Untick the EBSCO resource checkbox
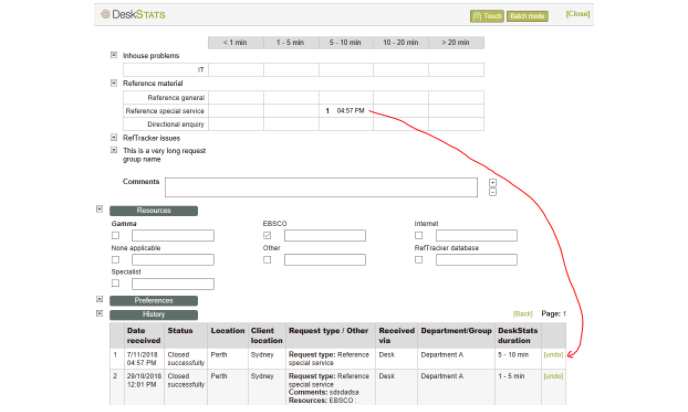Screen dimensions: 688x412 (267, 235)
